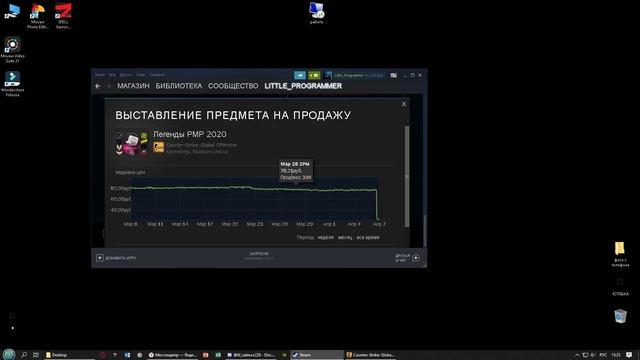This screenshot has width=640, height=360.
Task: Select the top-left computer desktop icon
Action: coord(12,11)
